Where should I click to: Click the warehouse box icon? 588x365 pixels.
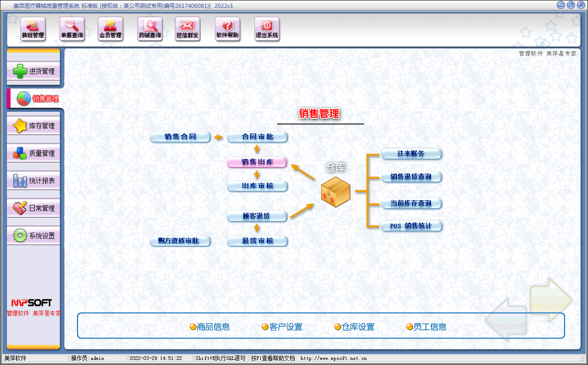tap(336, 191)
